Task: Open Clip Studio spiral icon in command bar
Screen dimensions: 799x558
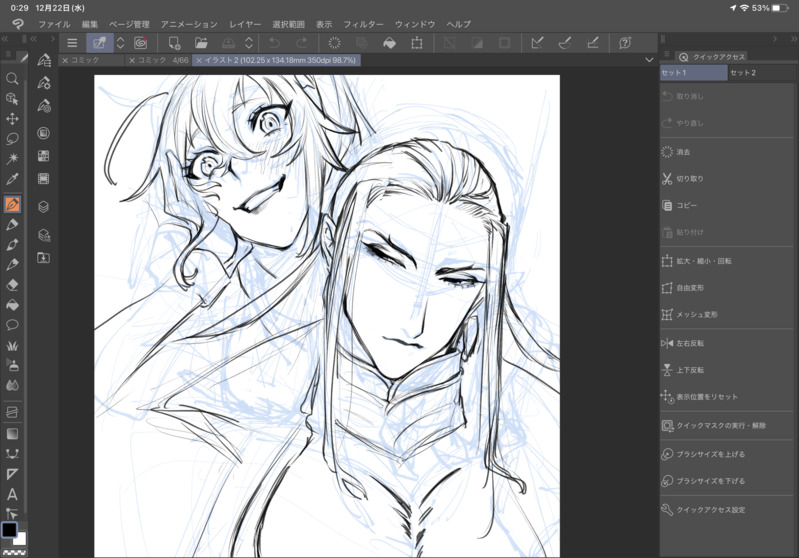Action: click(x=140, y=43)
